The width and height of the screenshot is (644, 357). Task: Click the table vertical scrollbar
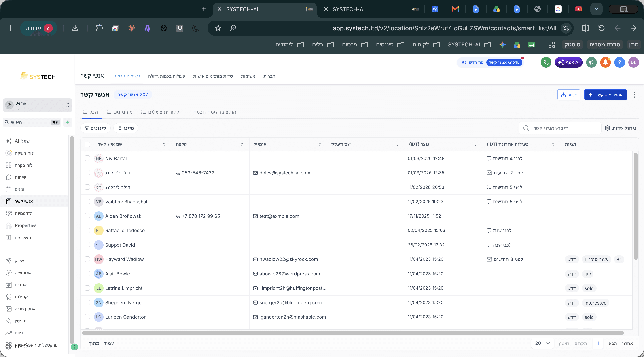(636, 206)
